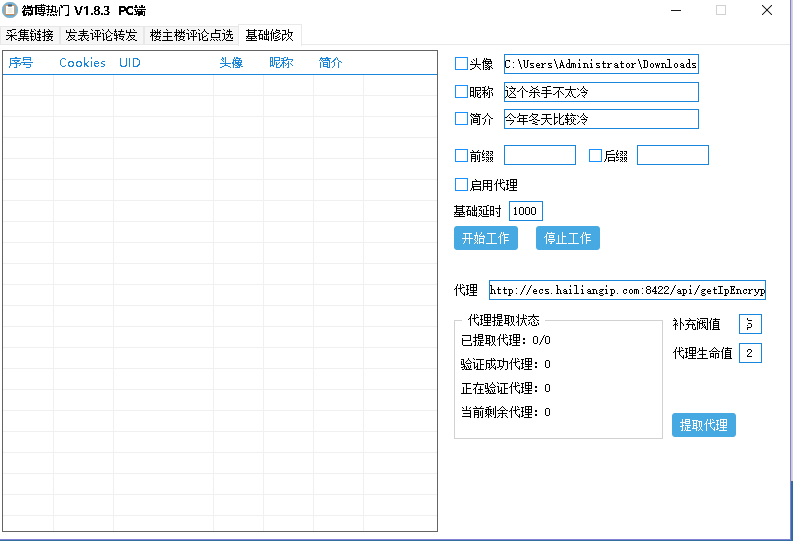
Task: Click the 代理 URL input field
Action: pyautogui.click(x=627, y=291)
